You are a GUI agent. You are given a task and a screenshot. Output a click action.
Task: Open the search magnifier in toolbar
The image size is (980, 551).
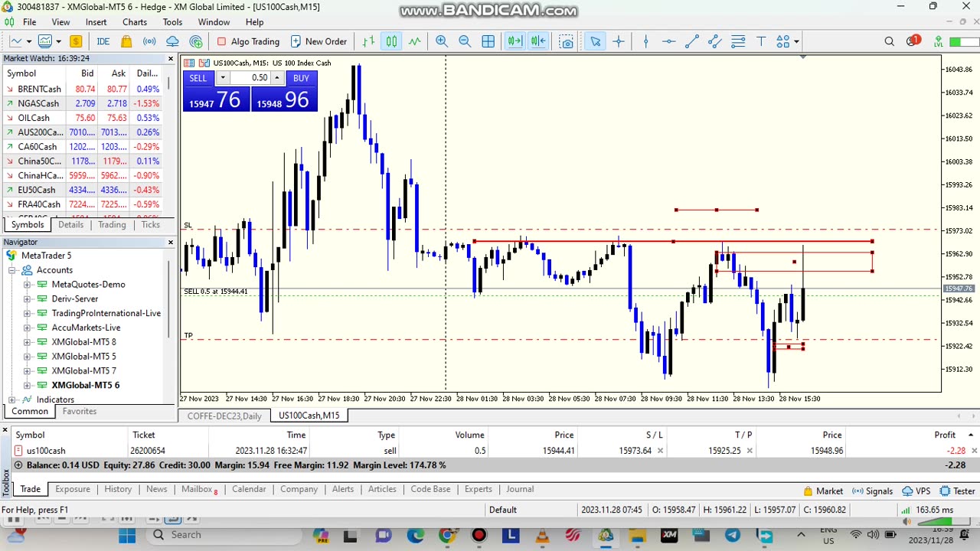point(889,41)
